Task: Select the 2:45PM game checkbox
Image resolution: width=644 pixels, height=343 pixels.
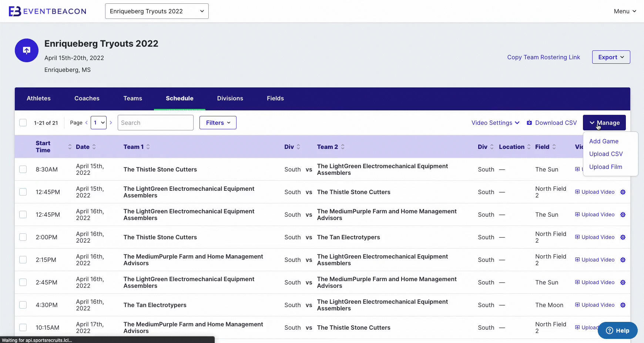Action: pos(23,282)
